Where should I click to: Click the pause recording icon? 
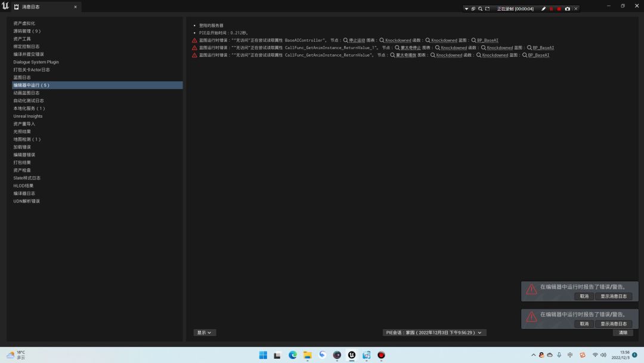[551, 9]
